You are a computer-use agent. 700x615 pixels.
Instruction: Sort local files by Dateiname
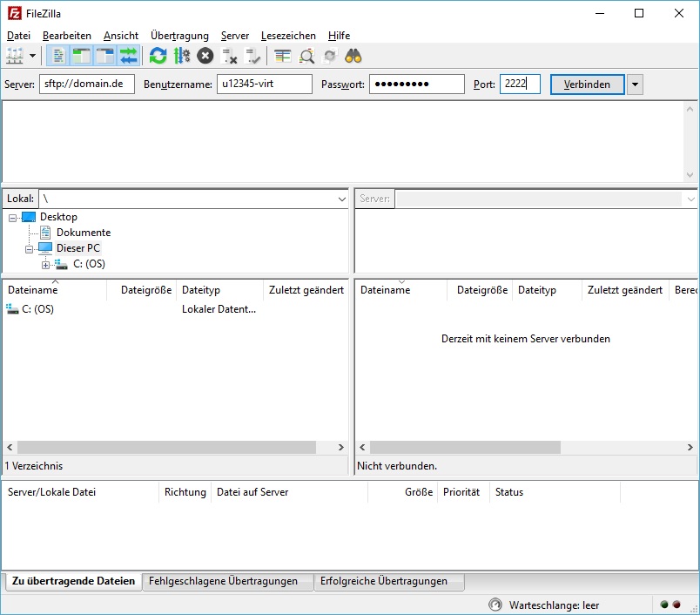pyautogui.click(x=55, y=290)
